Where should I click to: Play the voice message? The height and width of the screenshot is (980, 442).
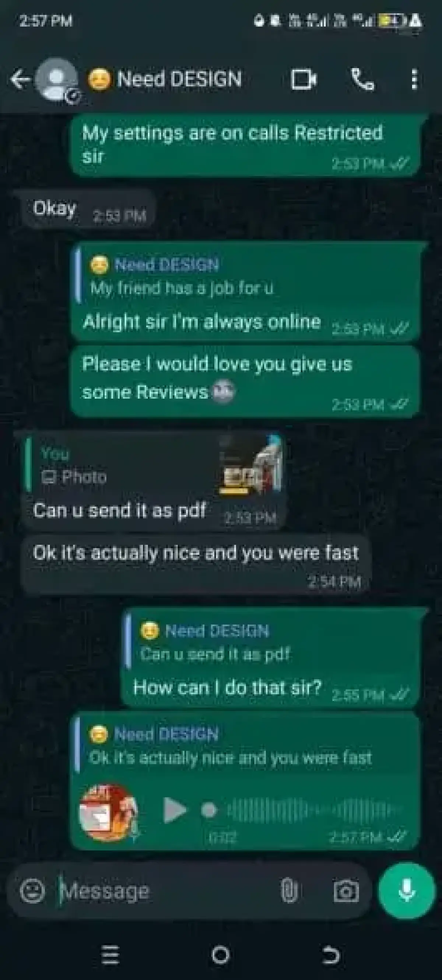[x=175, y=810]
